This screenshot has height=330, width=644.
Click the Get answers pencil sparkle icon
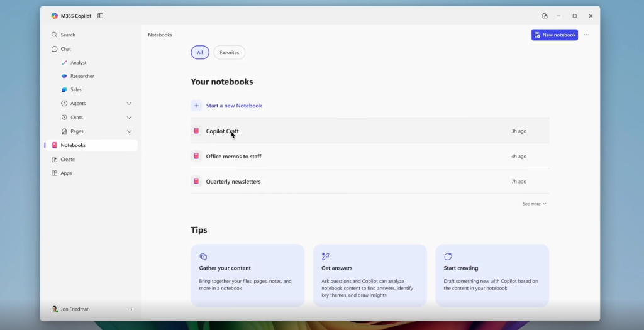coord(325,256)
